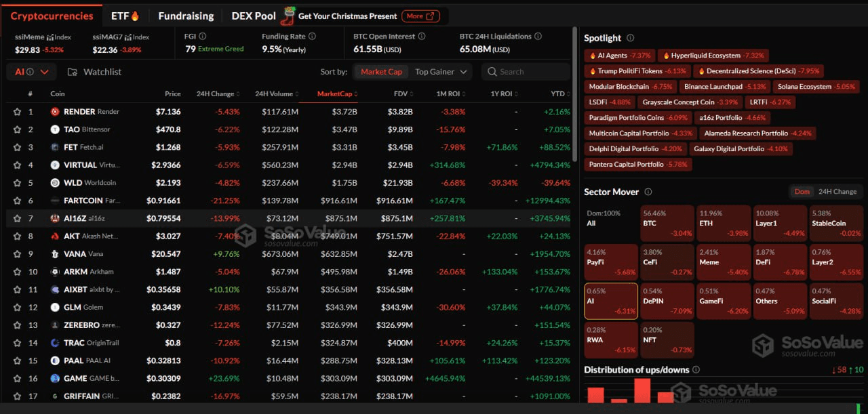
Task: Select Market Cap sort option
Action: tap(381, 72)
